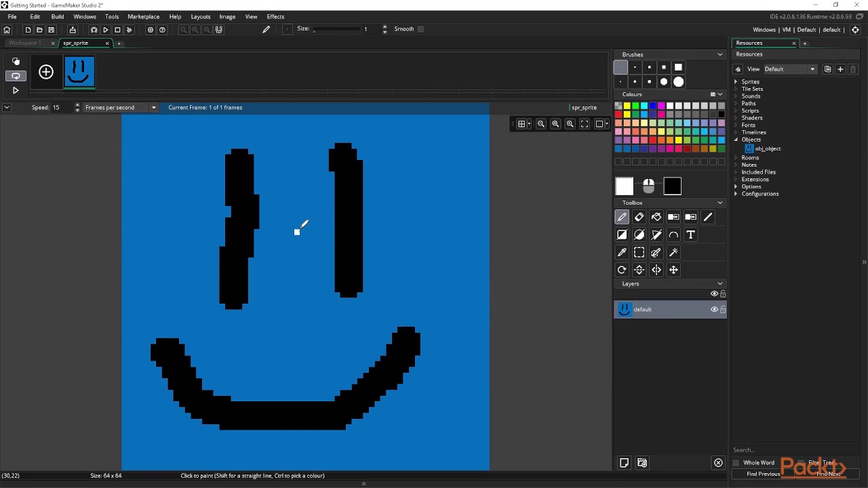Select the Ellipse tool
Viewport: 868px width, 488px height.
point(639,235)
